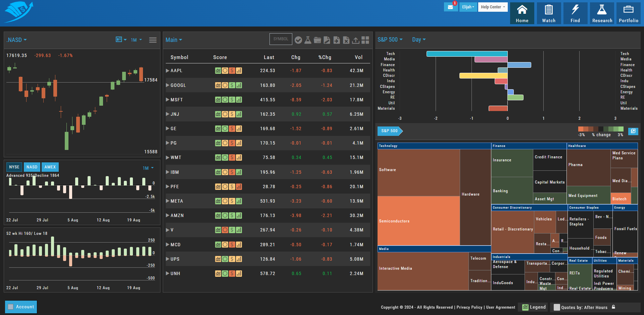Sort by Score column header

coord(220,57)
